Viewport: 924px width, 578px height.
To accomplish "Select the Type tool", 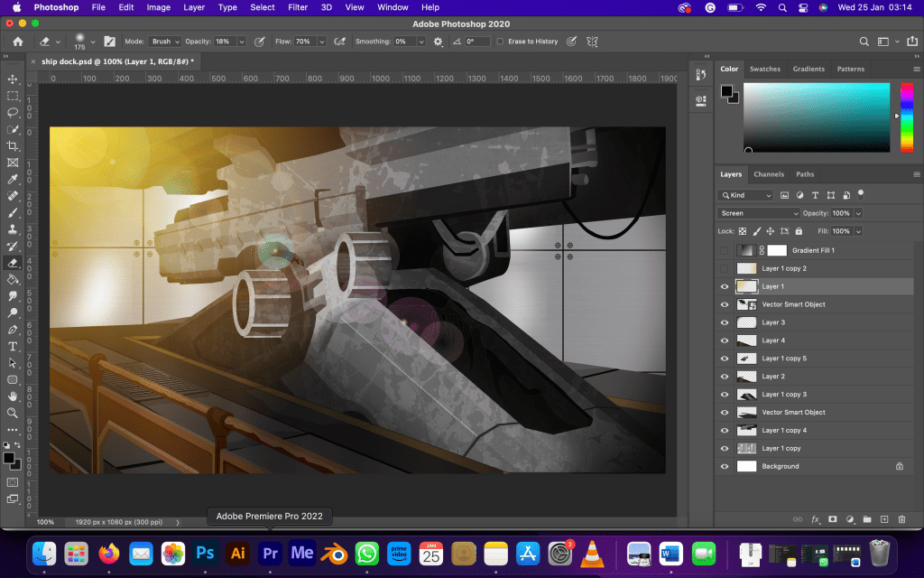I will pos(13,347).
